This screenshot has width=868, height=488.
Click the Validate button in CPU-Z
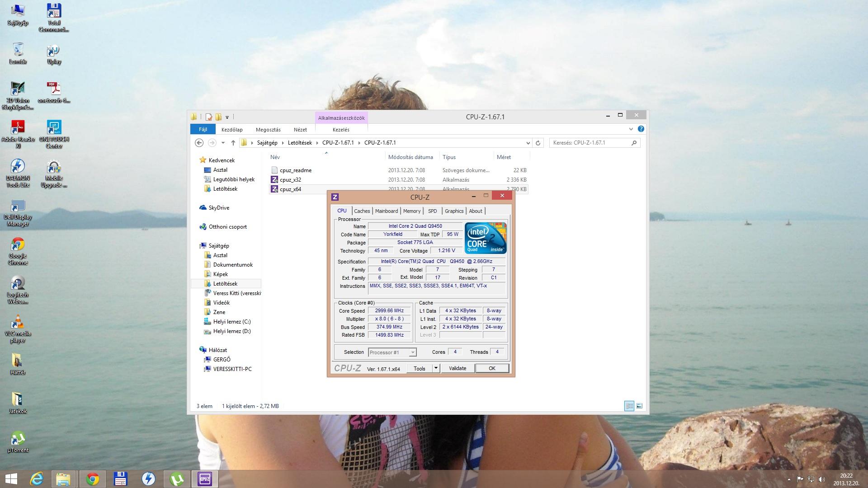tap(458, 368)
